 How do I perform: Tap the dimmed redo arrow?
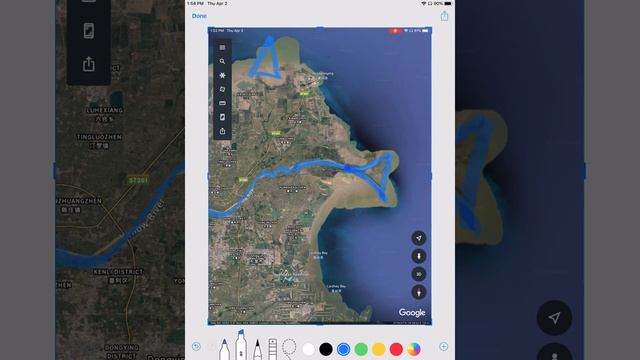click(x=211, y=347)
